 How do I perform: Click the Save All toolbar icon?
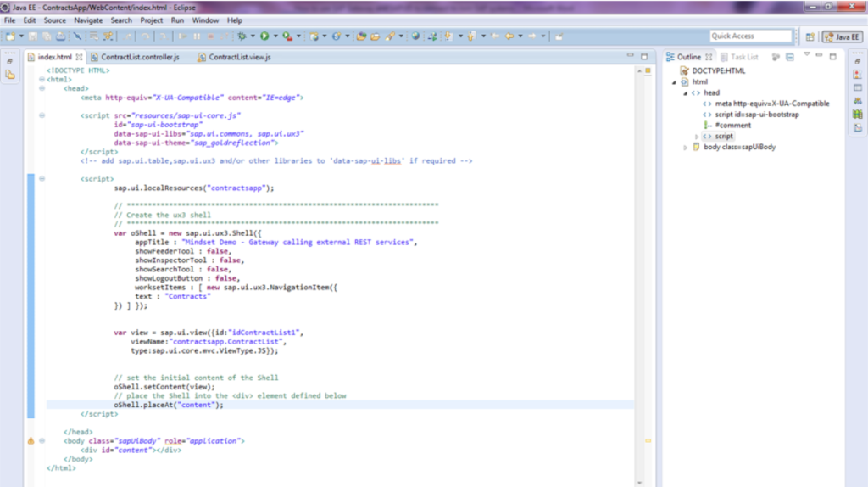tap(47, 36)
